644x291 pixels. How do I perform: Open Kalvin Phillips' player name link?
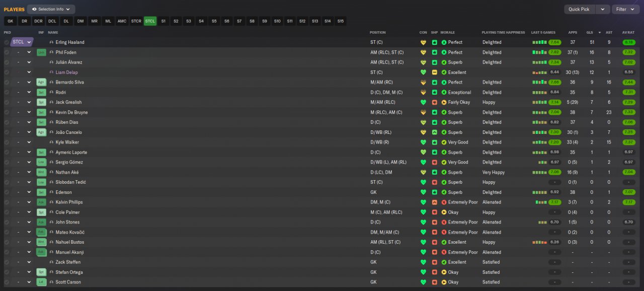pyautogui.click(x=69, y=202)
